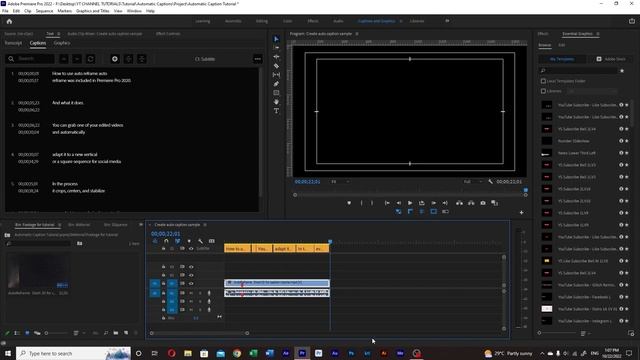
Task: Open the File menu
Action: pyautogui.click(x=5, y=11)
